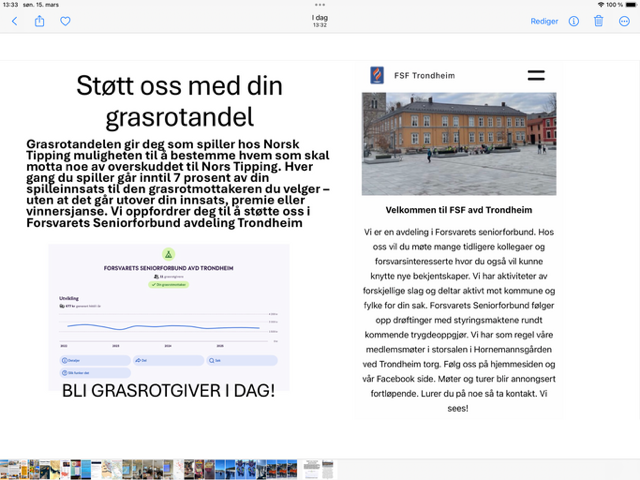This screenshot has width=640, height=480.
Task: Select the first thumbnail in the photo strip
Action: click(x=5, y=468)
